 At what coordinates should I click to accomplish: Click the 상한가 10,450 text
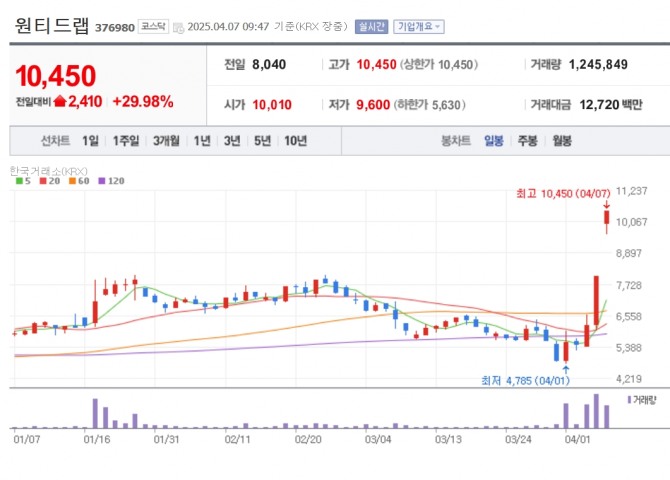[x=439, y=65]
